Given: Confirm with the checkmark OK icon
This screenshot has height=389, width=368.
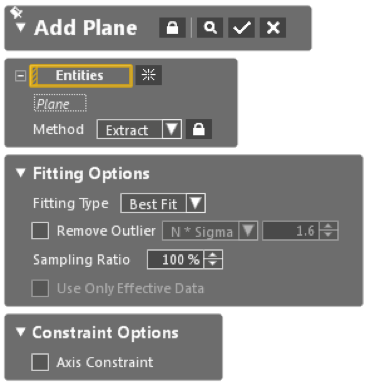Looking at the screenshot, I should tap(241, 28).
